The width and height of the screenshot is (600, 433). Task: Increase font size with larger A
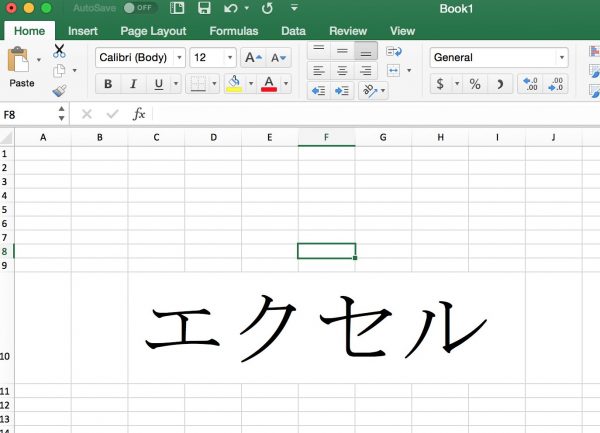click(x=253, y=58)
